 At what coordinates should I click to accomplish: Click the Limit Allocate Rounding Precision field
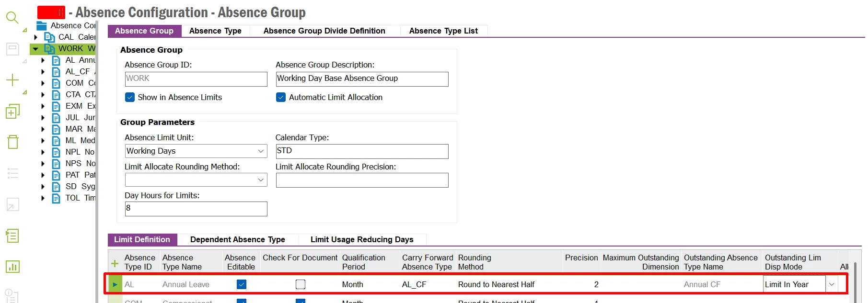click(x=362, y=180)
